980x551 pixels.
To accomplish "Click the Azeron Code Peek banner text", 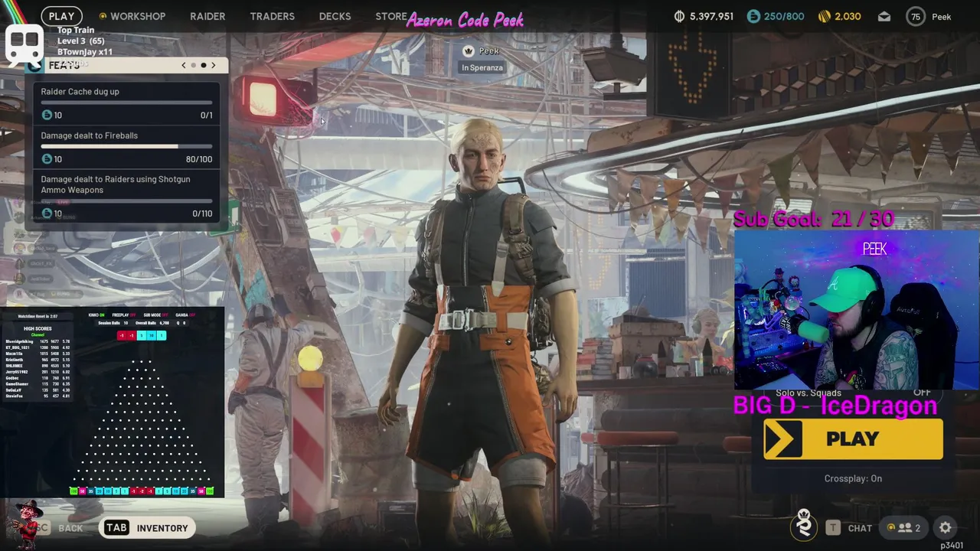I will (465, 20).
